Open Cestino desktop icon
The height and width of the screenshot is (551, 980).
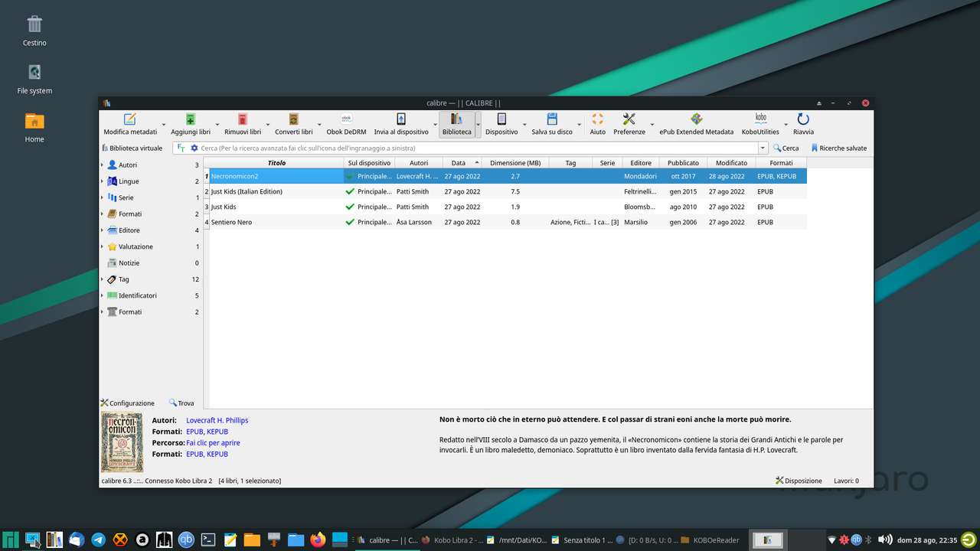34,31
